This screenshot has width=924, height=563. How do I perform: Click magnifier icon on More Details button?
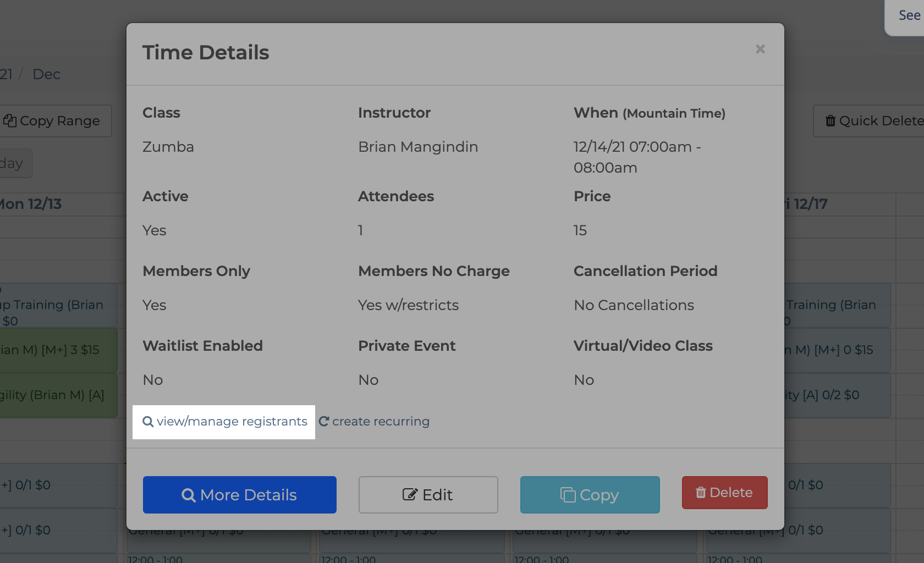pyautogui.click(x=189, y=495)
